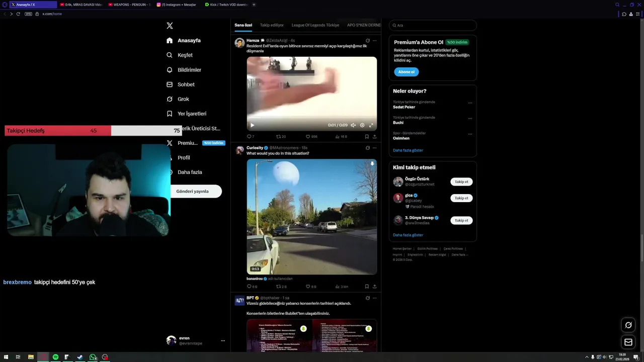Click Grok icon on BPT post
The image size is (644, 362).
(368, 298)
